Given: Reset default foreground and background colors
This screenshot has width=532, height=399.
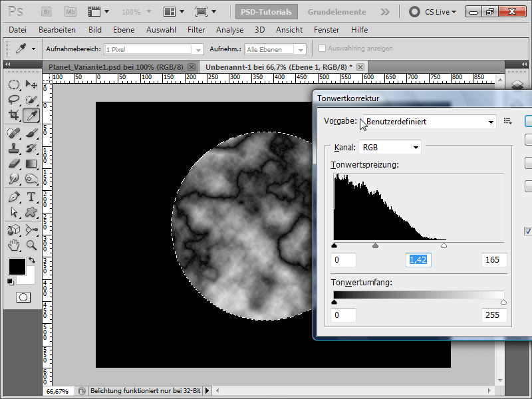Looking at the screenshot, I should pyautogui.click(x=11, y=281).
